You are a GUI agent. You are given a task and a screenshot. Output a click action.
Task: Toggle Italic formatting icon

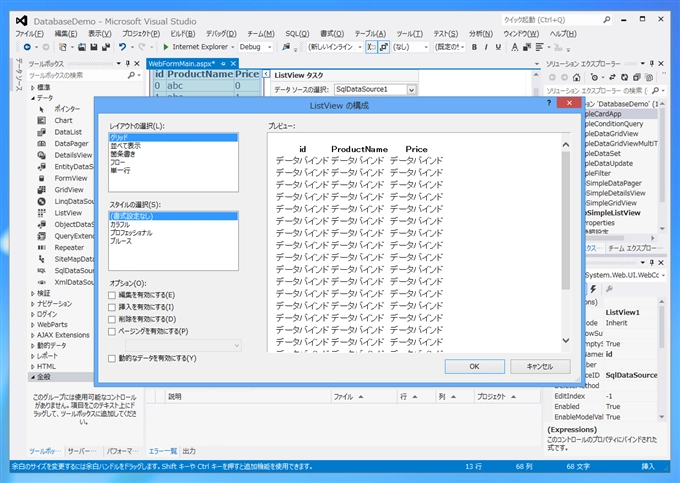click(486, 47)
